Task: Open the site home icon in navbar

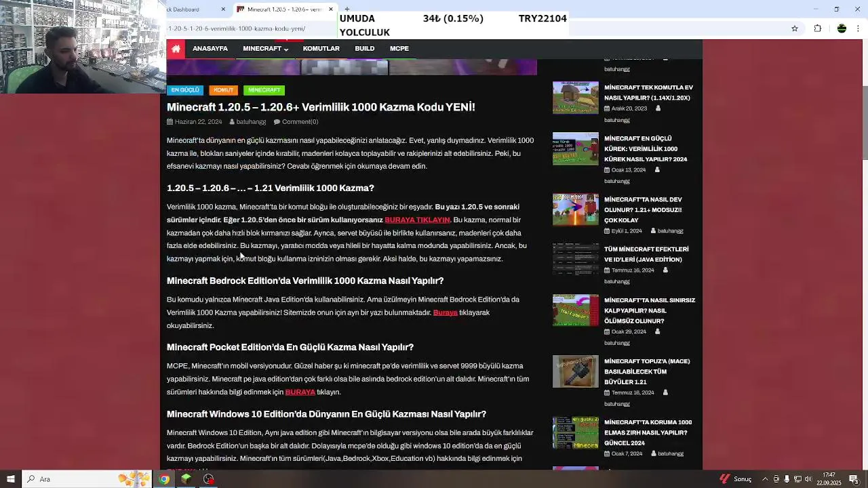Action: (176, 49)
